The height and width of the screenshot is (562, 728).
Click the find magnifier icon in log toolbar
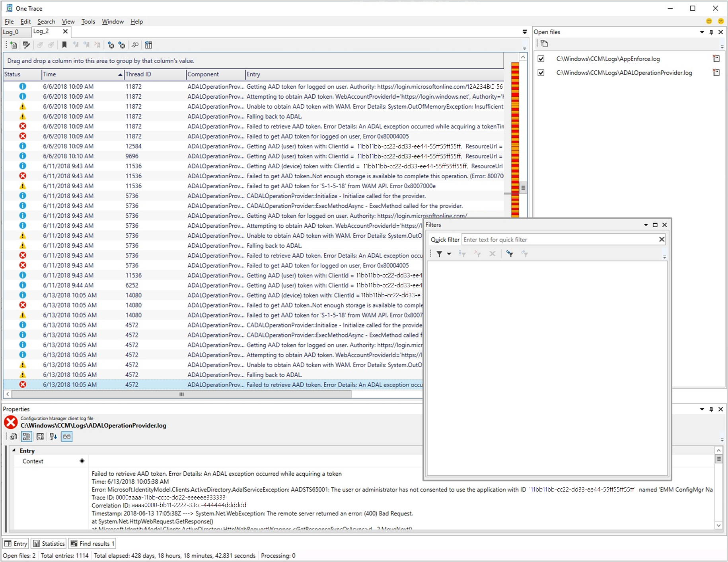(x=135, y=45)
